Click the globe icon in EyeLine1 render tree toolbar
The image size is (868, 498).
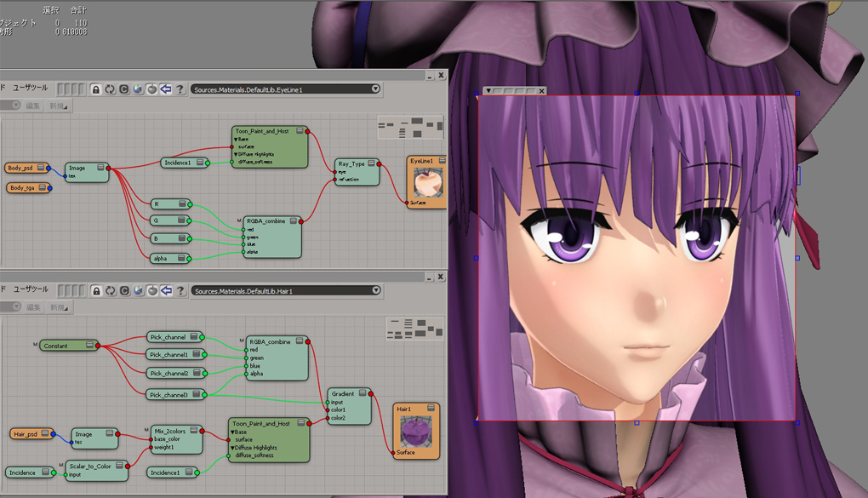[137, 89]
